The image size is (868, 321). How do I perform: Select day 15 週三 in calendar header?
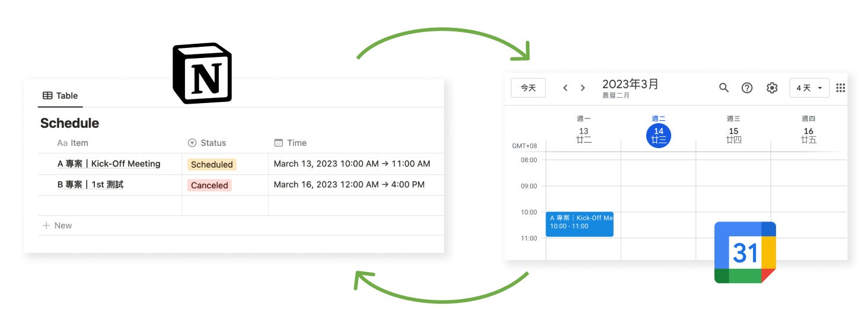click(x=733, y=130)
